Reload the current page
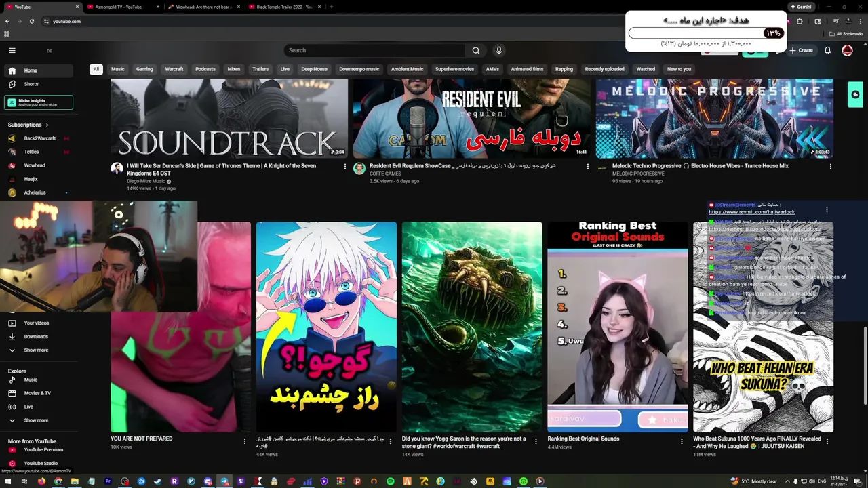 click(x=32, y=21)
